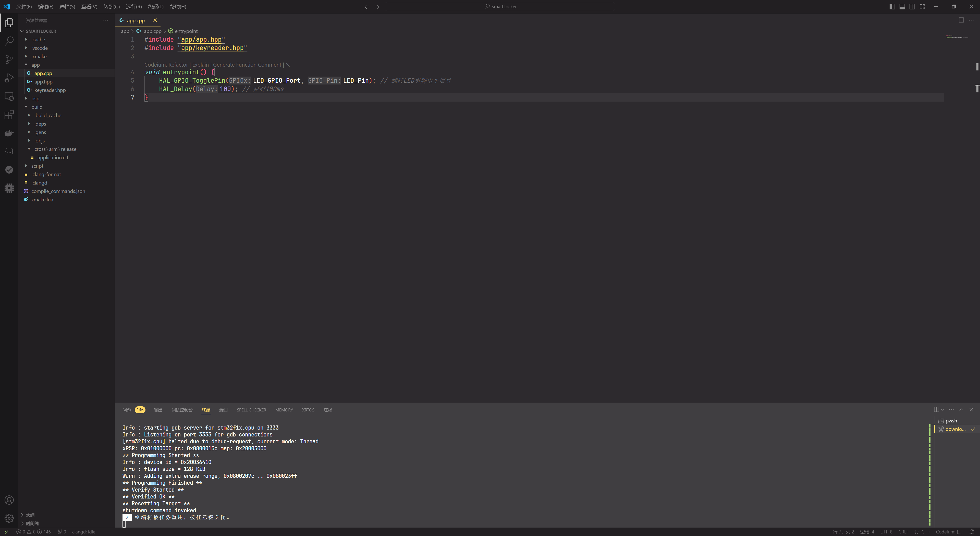Screen dimensions: 980x536
Task: Switch to the Debug Console tab
Action: [x=182, y=410]
